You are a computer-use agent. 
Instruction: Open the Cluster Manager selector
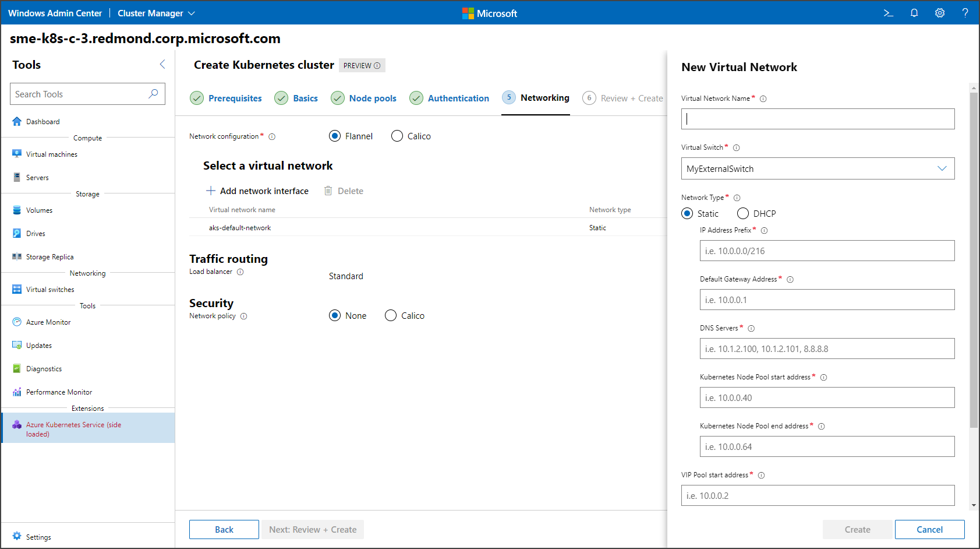point(155,13)
